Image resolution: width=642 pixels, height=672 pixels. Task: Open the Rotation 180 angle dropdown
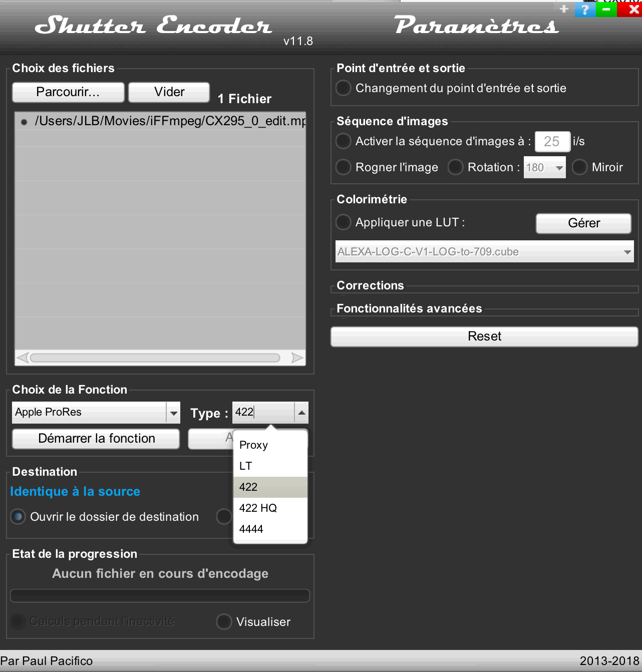[545, 167]
